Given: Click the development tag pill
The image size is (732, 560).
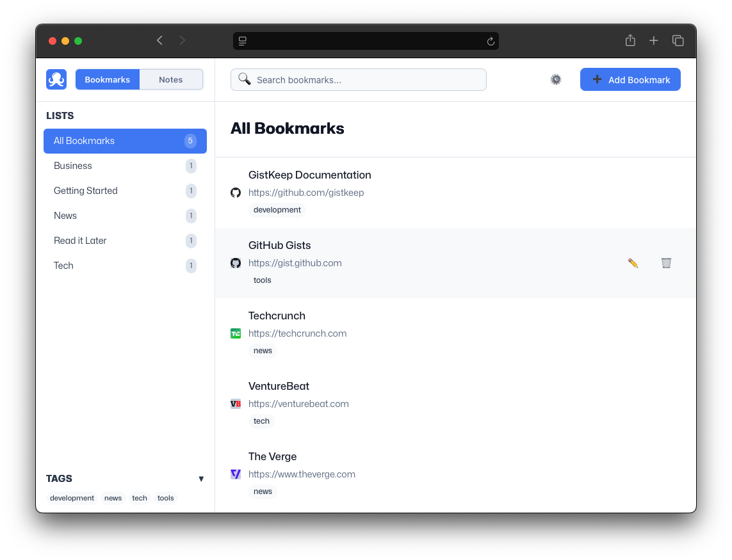Looking at the screenshot, I should point(72,498).
